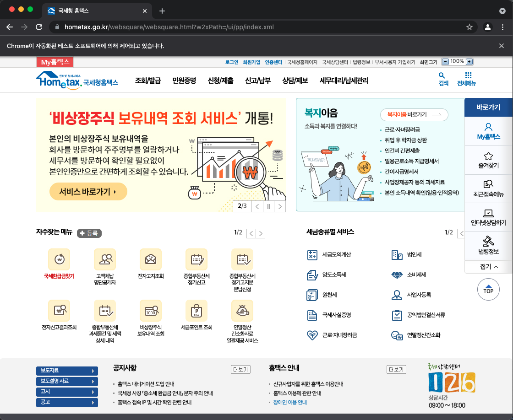The height and width of the screenshot is (420, 513).
Task: Open 연말정산간소화 service
Action: pyautogui.click(x=416, y=335)
